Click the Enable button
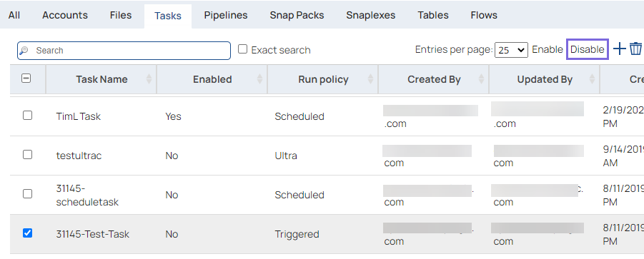Screen dimensions: 644x259 [548, 49]
